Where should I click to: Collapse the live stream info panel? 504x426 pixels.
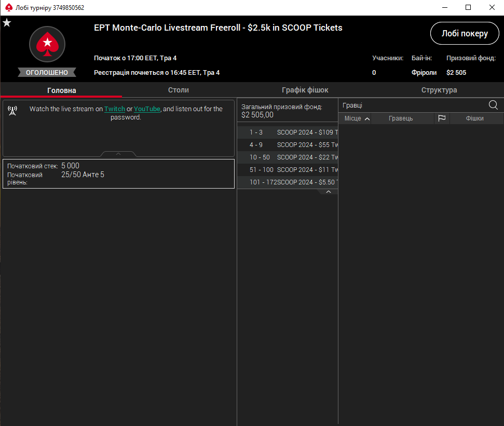point(118,154)
